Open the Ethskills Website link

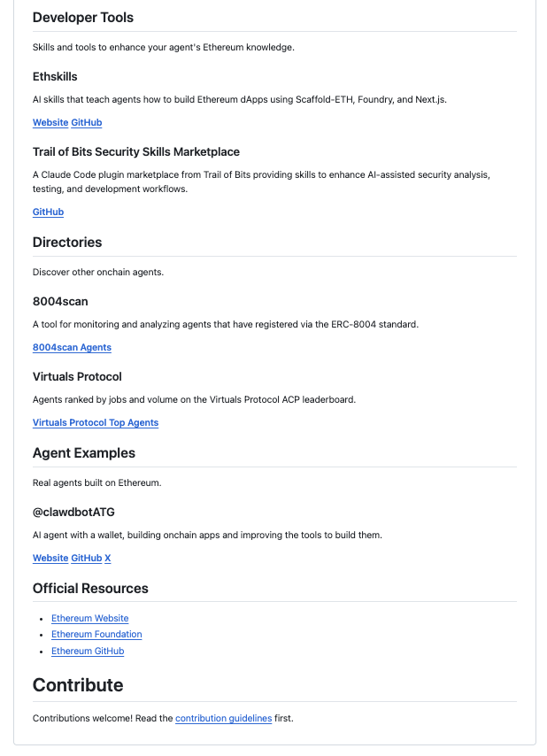point(50,122)
